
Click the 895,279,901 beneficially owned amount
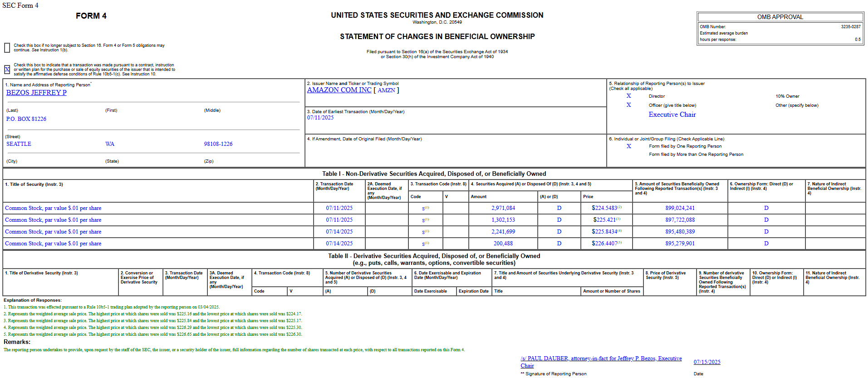(x=680, y=244)
